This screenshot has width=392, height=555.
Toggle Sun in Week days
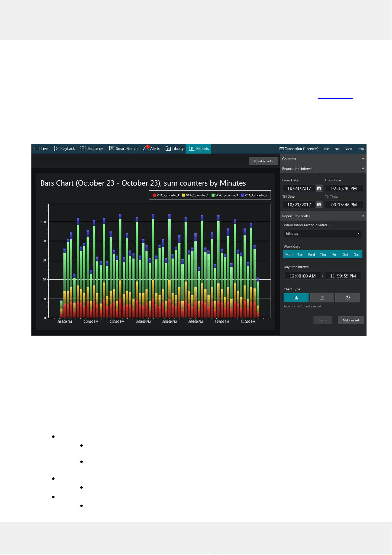357,254
